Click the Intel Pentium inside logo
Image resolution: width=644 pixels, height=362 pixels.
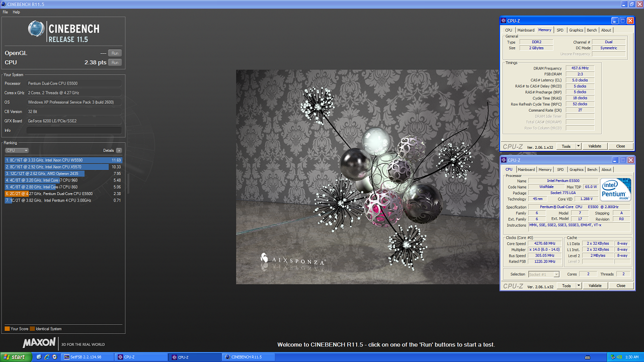[x=616, y=190]
